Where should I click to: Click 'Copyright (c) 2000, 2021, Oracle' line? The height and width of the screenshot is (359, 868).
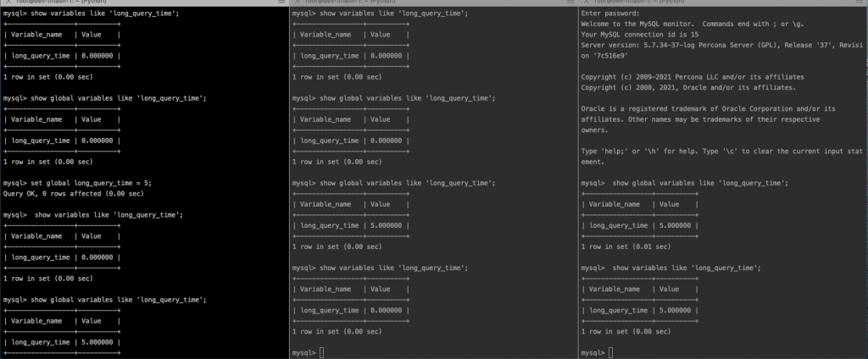click(688, 87)
